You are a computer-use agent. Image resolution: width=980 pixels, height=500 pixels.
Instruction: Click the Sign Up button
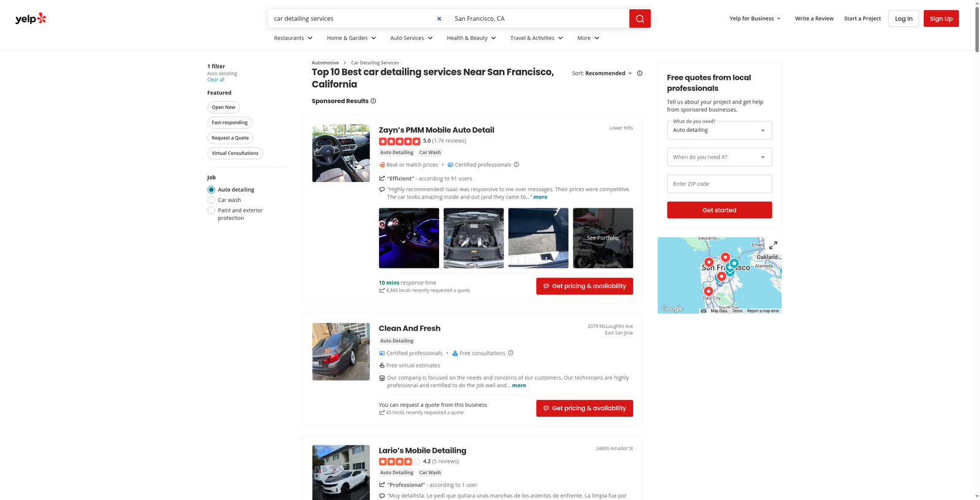(941, 18)
